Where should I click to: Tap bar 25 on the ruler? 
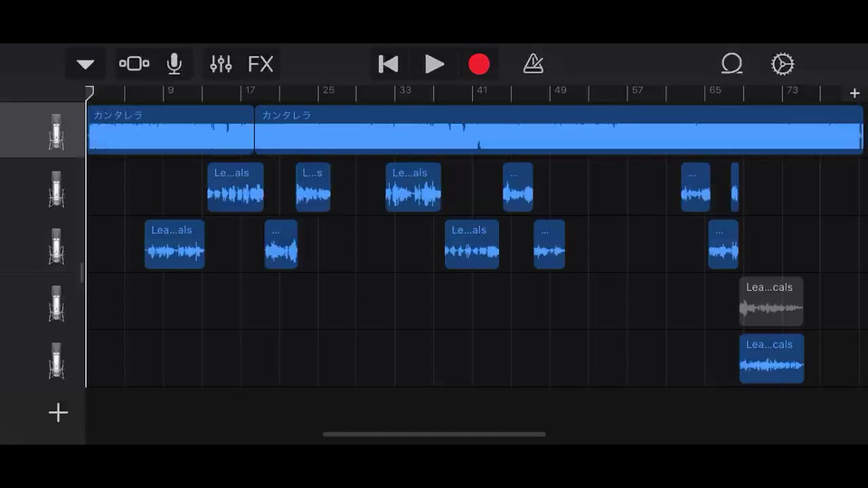tap(328, 90)
